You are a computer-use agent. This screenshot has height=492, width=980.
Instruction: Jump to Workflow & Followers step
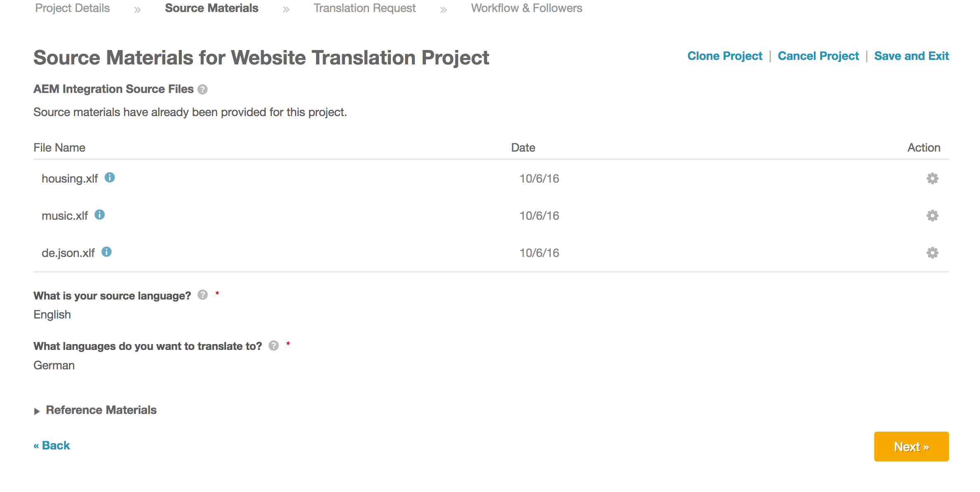point(526,8)
